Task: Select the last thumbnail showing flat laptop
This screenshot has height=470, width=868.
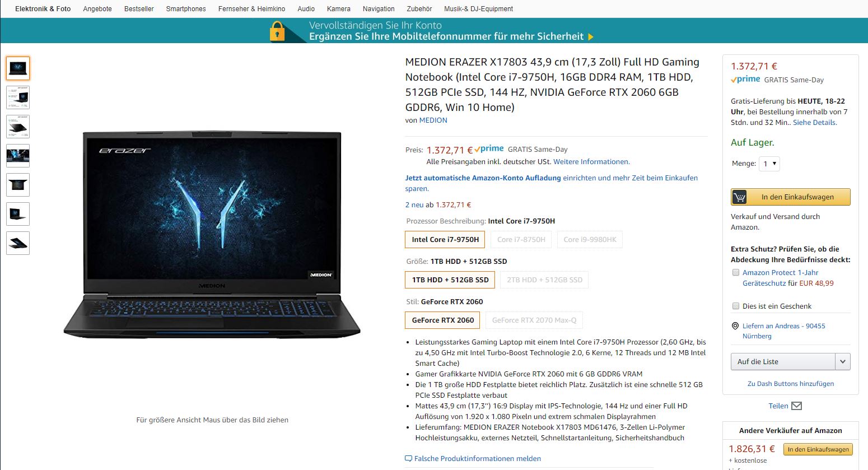Action: pos(18,243)
